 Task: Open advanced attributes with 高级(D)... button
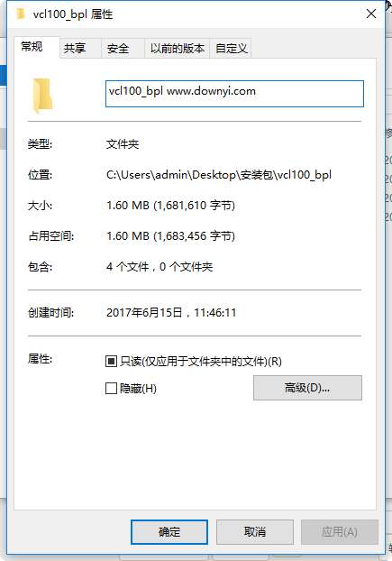(307, 388)
